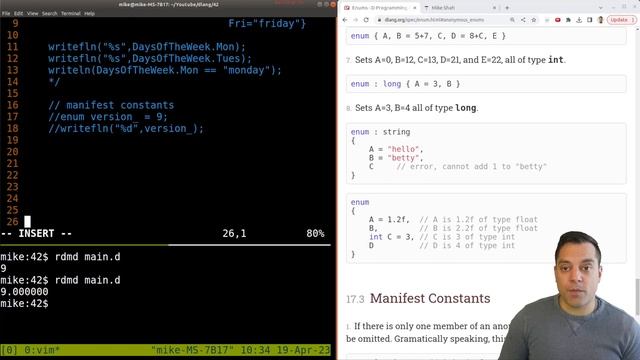Go forward in the browser
This screenshot has height=360, width=640.
pos(356,20)
